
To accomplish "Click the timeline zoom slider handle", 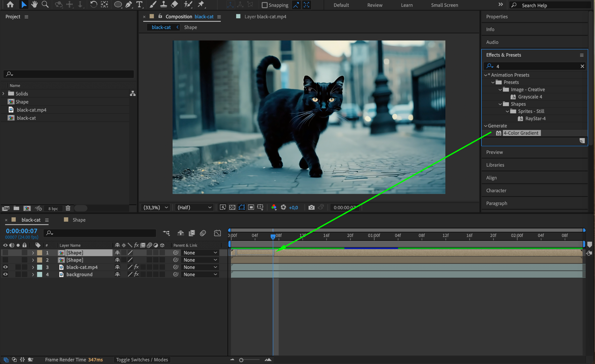I will pyautogui.click(x=241, y=360).
